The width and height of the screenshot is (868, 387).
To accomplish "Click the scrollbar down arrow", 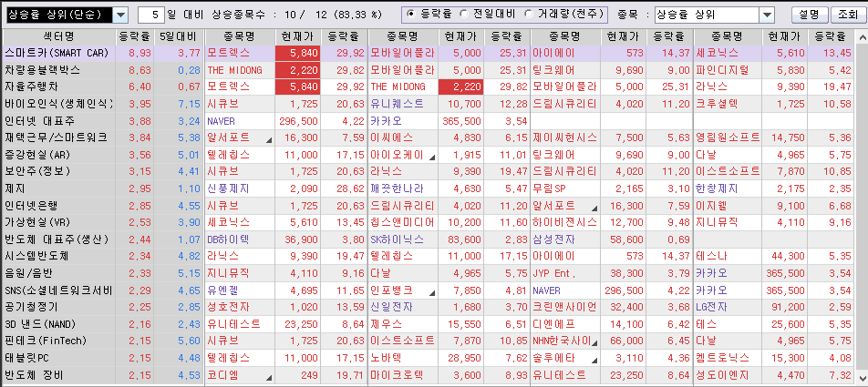I will tap(863, 381).
